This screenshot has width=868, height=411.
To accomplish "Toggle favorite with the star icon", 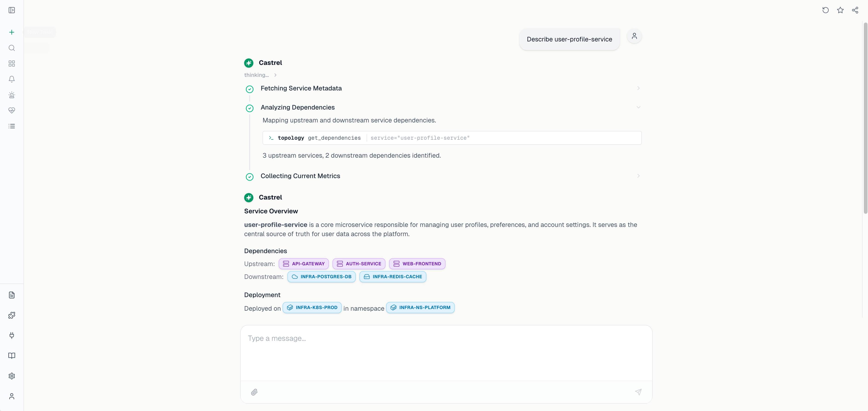I will pos(840,10).
